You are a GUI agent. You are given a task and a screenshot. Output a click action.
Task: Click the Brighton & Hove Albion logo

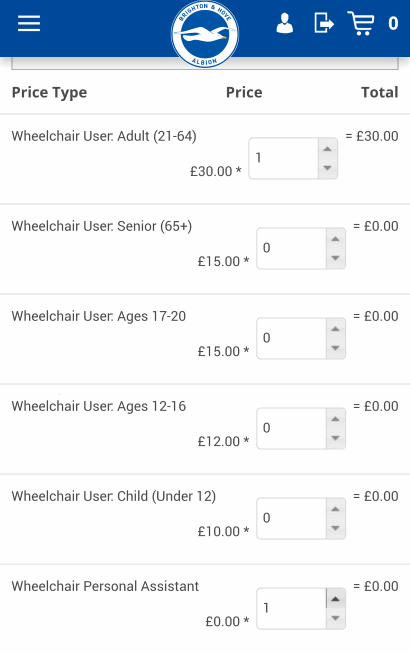click(205, 34)
